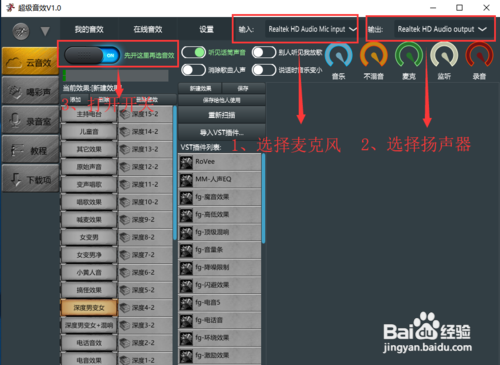500x365 pixels.
Task: Open the 设置 settings tab
Action: [x=206, y=29]
